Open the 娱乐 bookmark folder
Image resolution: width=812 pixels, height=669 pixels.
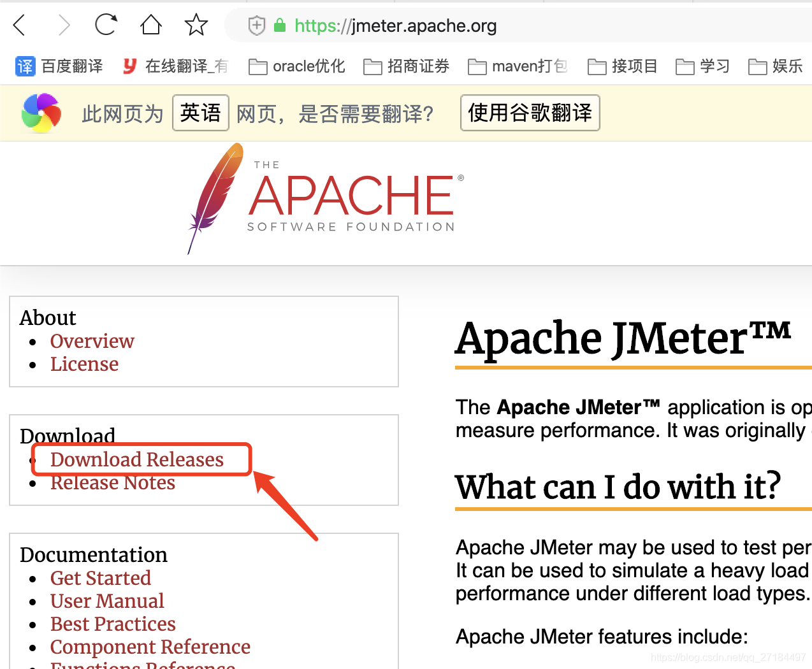click(776, 66)
